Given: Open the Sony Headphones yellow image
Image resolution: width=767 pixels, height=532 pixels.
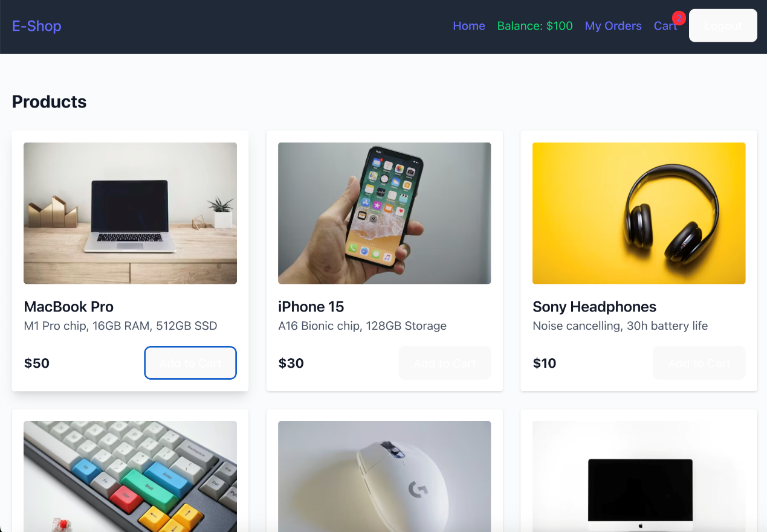Looking at the screenshot, I should point(639,213).
